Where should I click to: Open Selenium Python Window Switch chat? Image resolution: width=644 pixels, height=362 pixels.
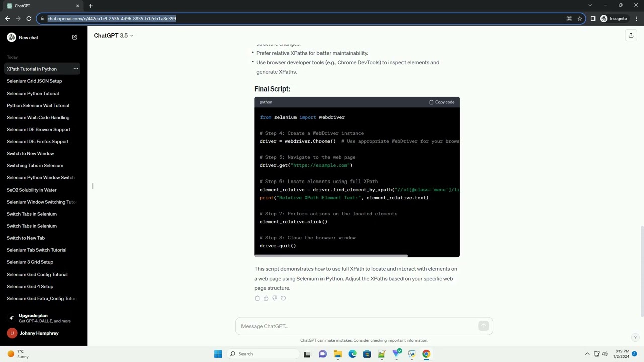pyautogui.click(x=42, y=177)
